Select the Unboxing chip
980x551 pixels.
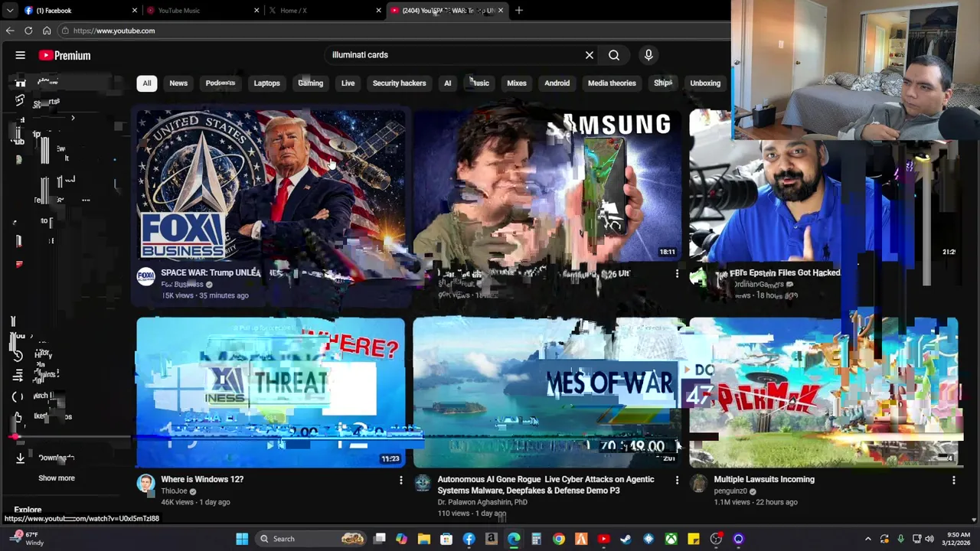click(x=705, y=83)
